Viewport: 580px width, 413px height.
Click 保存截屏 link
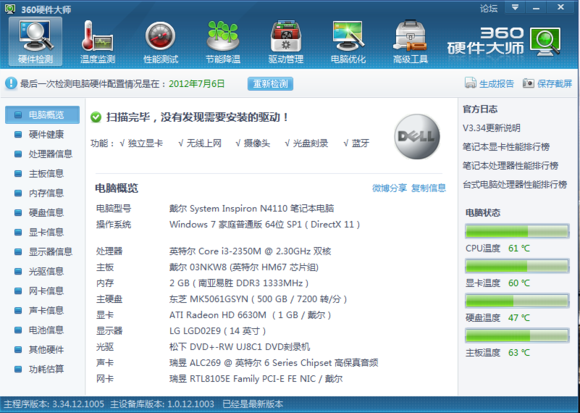click(554, 84)
